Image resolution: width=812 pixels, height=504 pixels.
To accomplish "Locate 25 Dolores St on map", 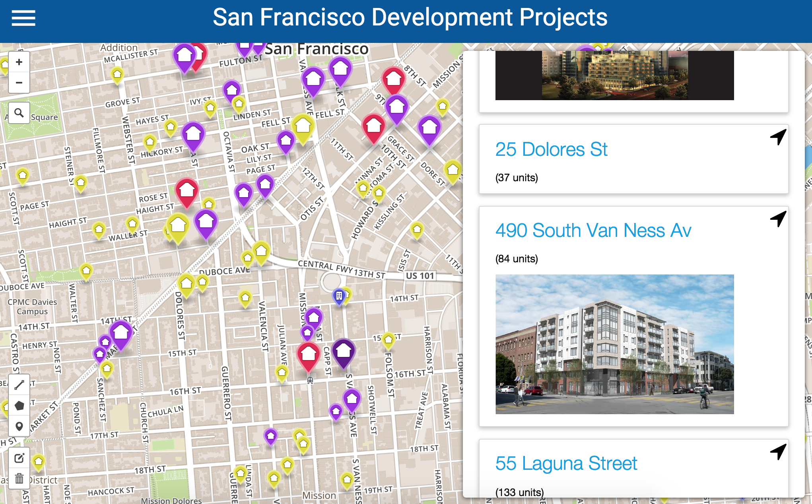I will point(778,137).
